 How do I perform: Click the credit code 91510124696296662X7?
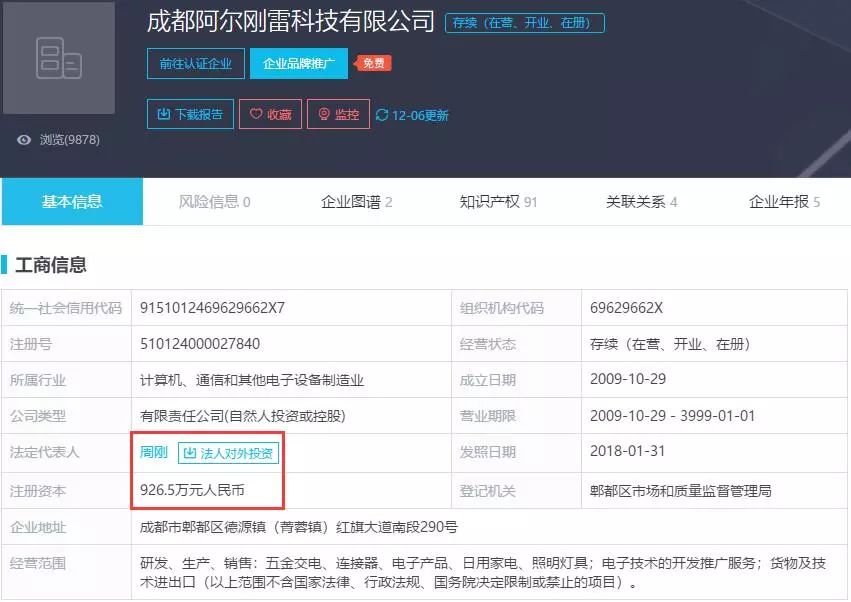point(212,308)
